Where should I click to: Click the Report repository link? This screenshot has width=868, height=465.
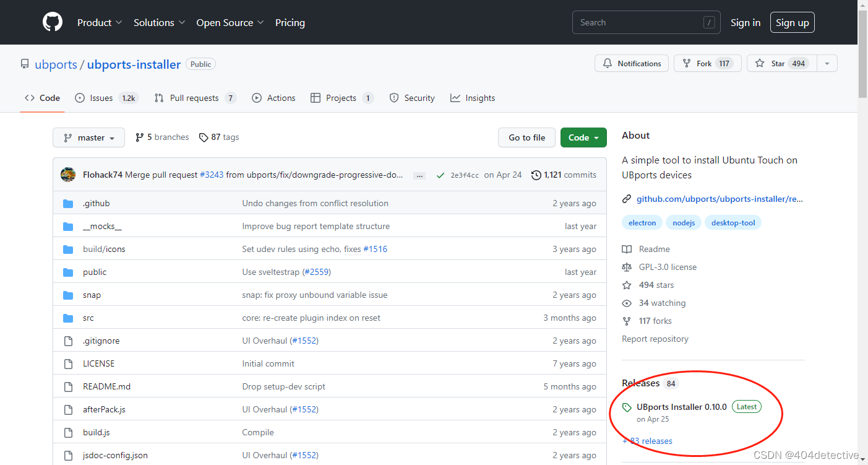pyautogui.click(x=655, y=339)
